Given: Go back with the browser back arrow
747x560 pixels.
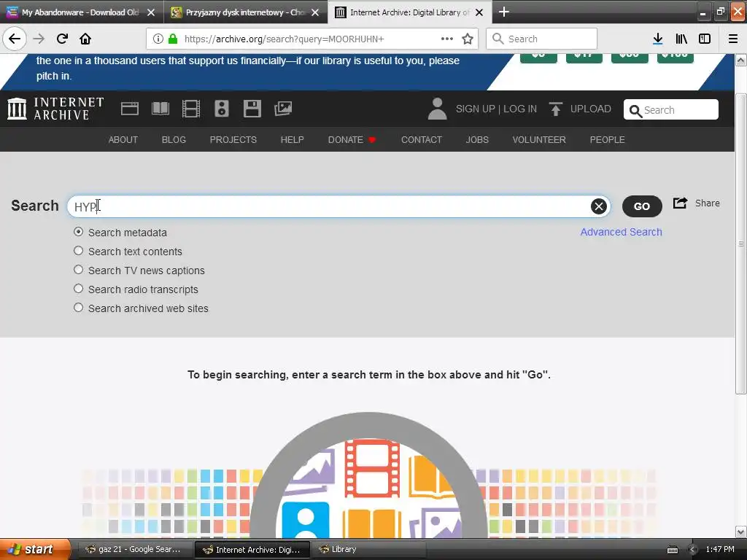Looking at the screenshot, I should 15,39.
